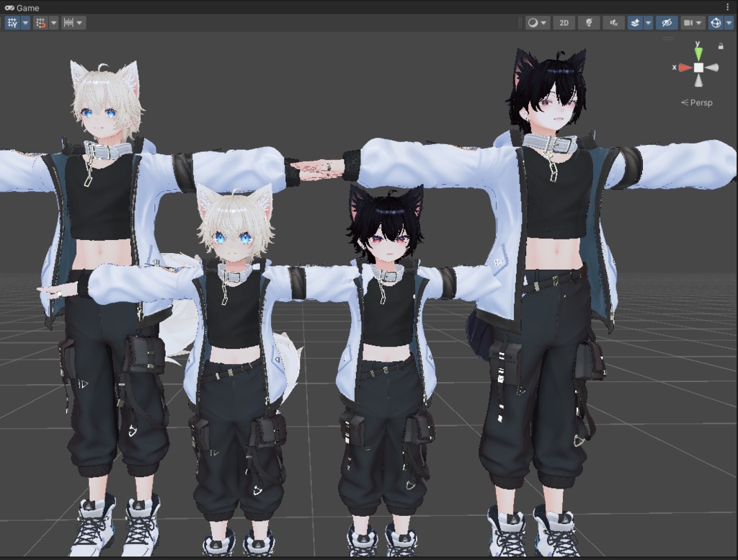This screenshot has width=738, height=560.
Task: Toggle gizmos globe icon
Action: 716,22
